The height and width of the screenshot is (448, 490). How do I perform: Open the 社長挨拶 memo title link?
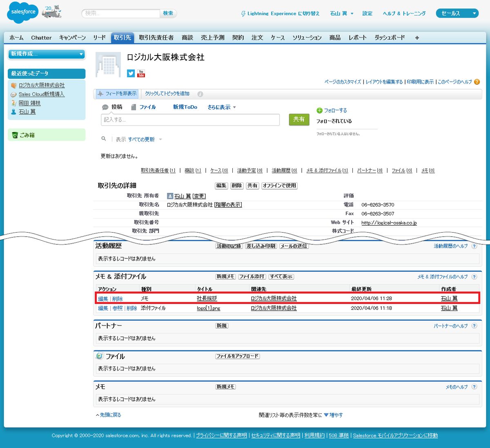click(207, 299)
